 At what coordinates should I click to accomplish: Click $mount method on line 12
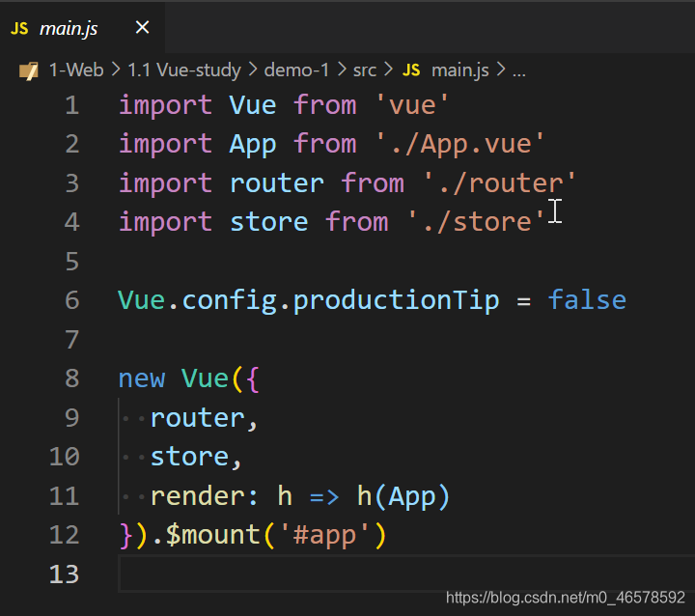(212, 535)
